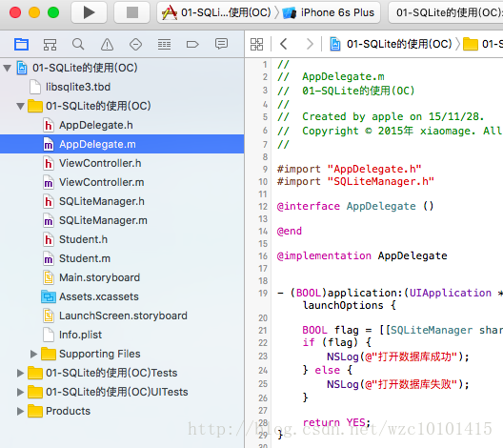Viewport: 503px width, 448px height.
Task: Click the Main.storyboard file icon
Action: pyautogui.click(x=49, y=277)
